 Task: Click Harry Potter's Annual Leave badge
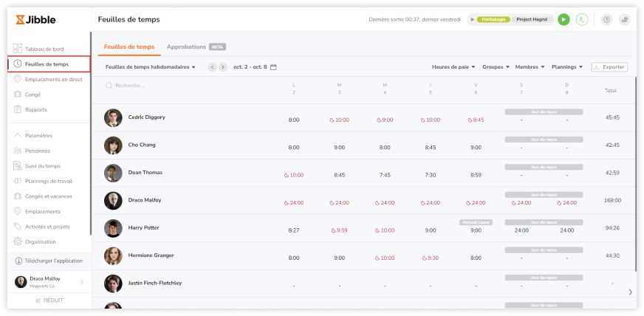click(x=476, y=222)
